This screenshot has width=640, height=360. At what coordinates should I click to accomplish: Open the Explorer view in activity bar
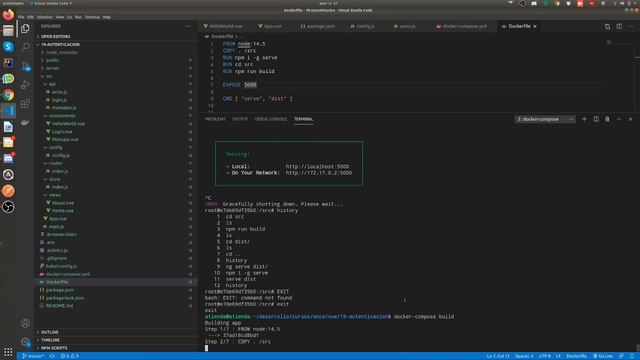coord(25,29)
